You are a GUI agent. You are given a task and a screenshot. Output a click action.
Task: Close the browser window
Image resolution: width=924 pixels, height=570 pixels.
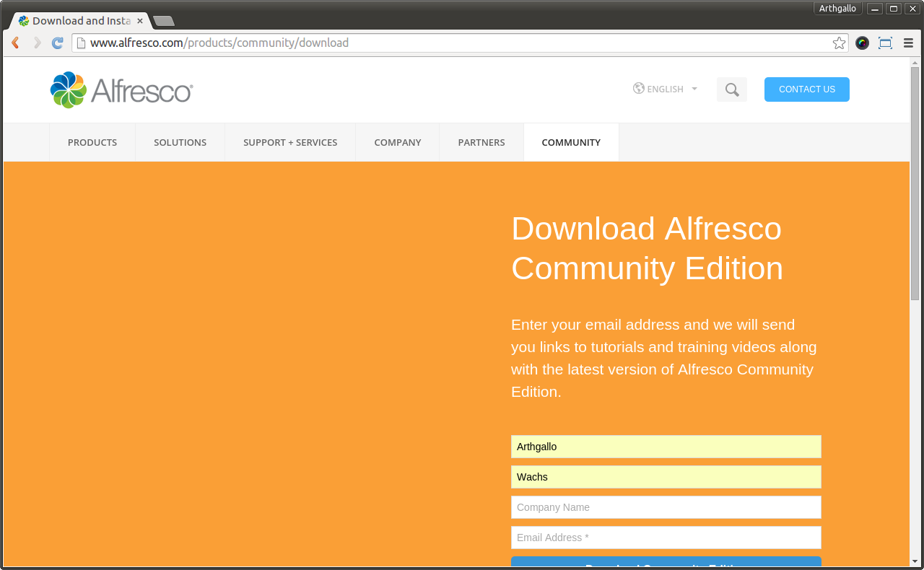coord(912,9)
